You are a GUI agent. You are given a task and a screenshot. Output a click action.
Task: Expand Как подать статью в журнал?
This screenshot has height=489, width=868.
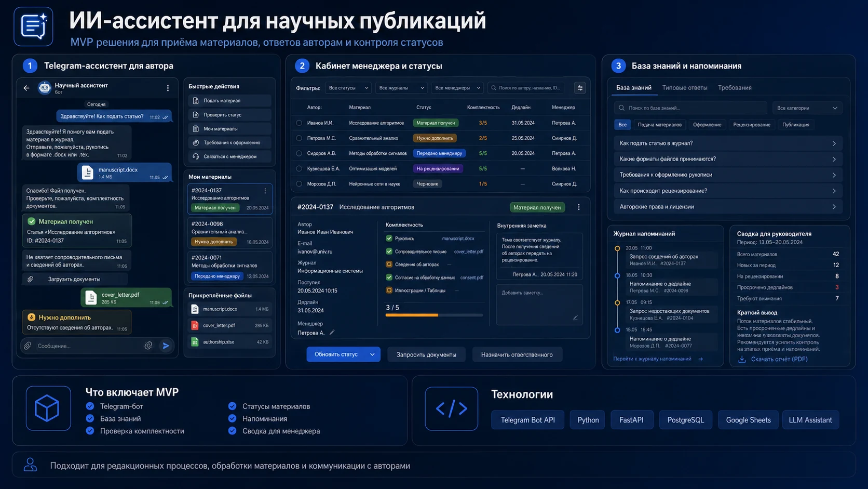point(728,143)
